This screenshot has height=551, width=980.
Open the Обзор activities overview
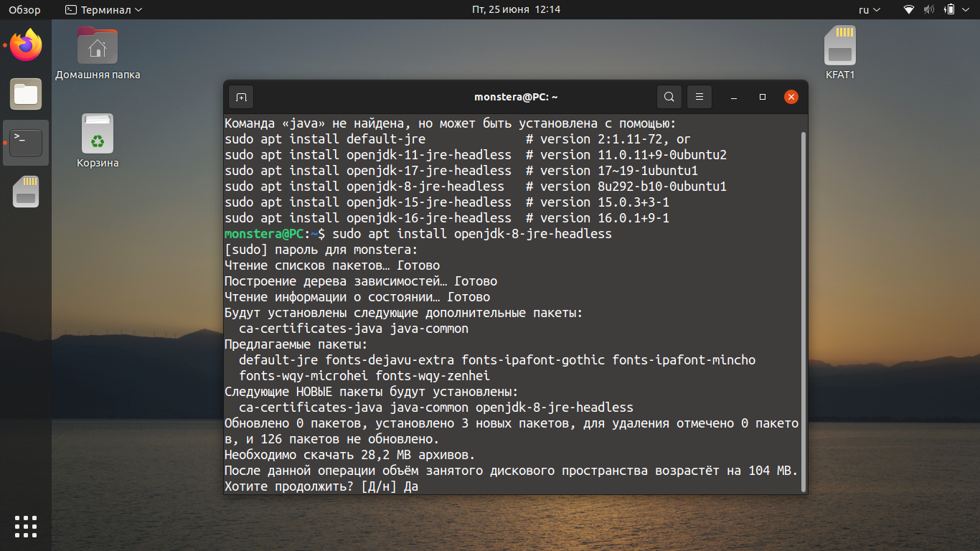click(24, 9)
